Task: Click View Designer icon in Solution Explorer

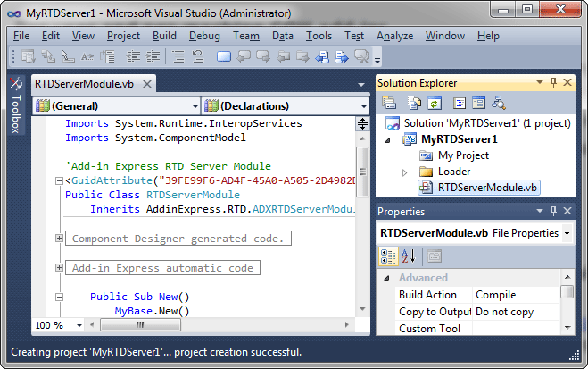Action: tap(479, 103)
